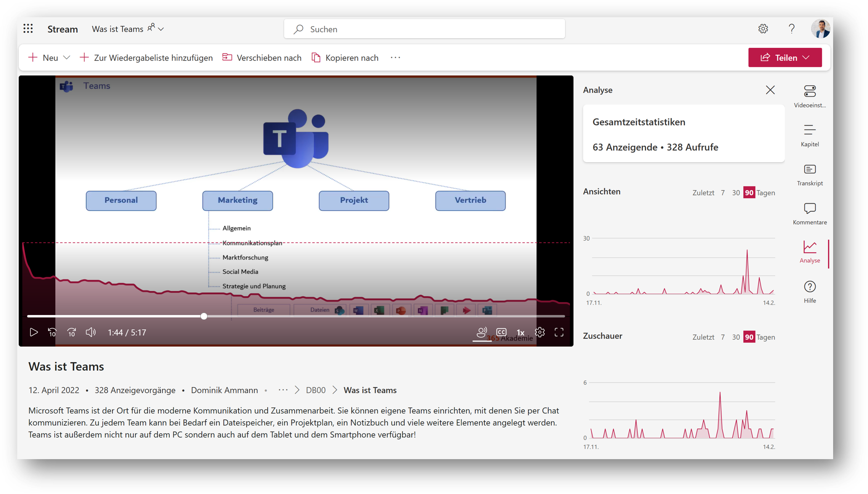
Task: Click Was ist Teams breadcrumb
Action: point(370,390)
